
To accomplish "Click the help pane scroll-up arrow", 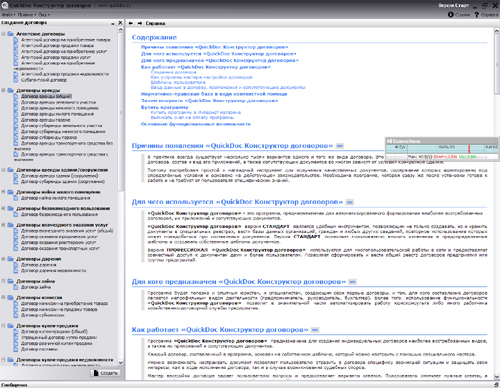I will click(496, 30).
